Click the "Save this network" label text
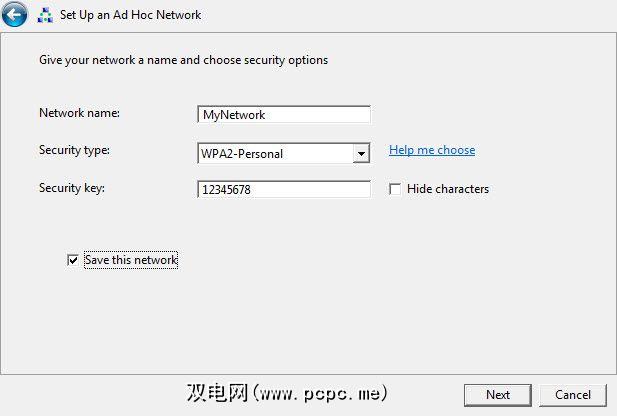 click(131, 260)
